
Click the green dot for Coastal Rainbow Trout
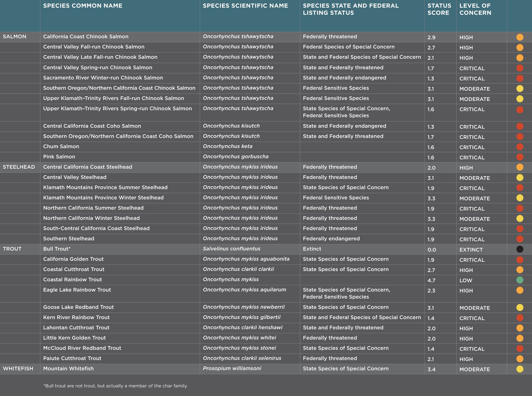coord(520,280)
